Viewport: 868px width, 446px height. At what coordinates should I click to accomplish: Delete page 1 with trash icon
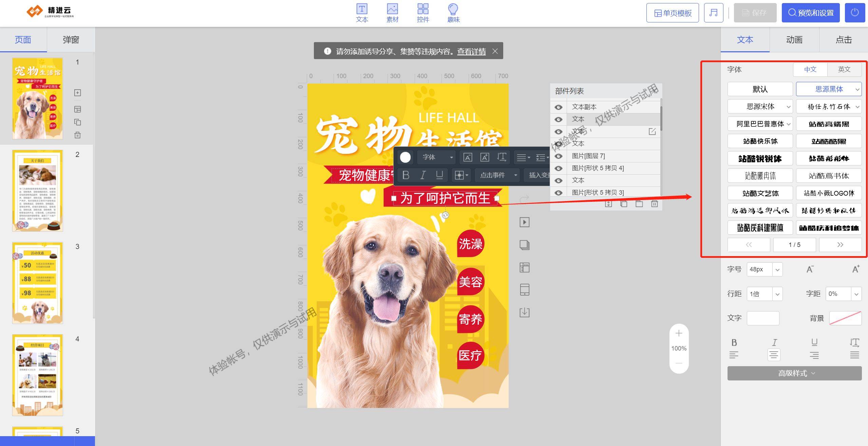pyautogui.click(x=77, y=135)
